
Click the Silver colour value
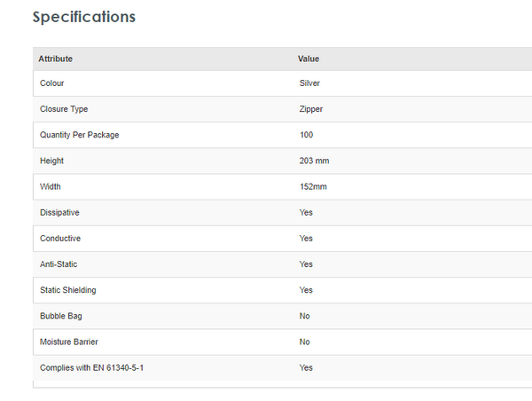click(x=309, y=83)
